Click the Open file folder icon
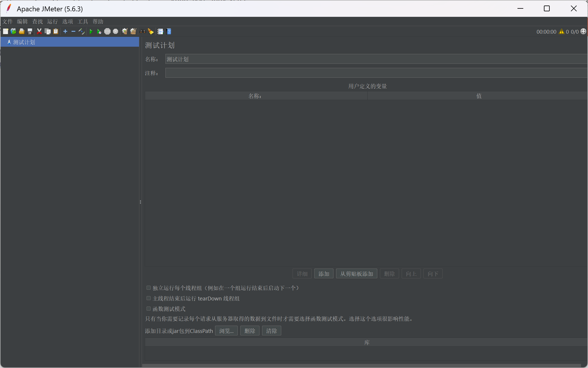 (x=21, y=31)
